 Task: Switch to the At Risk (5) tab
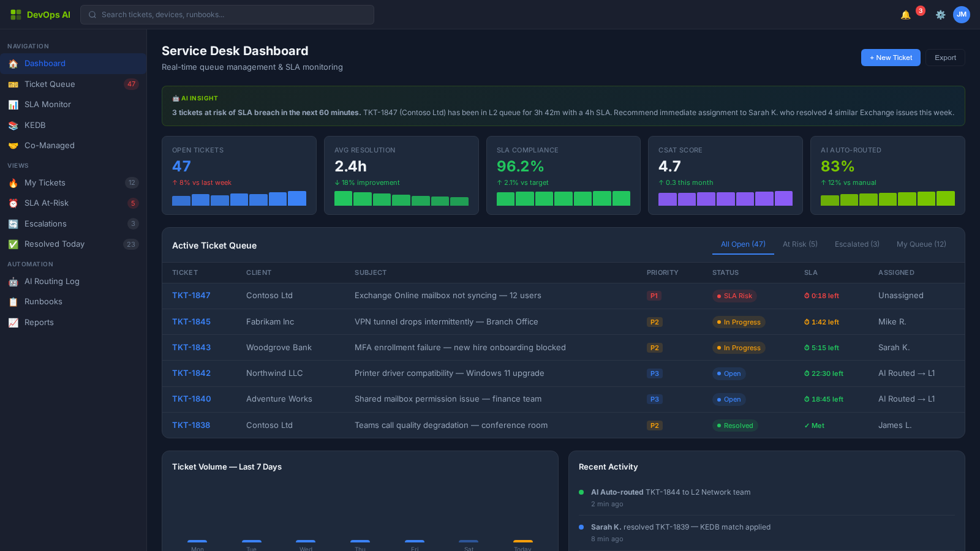(800, 244)
